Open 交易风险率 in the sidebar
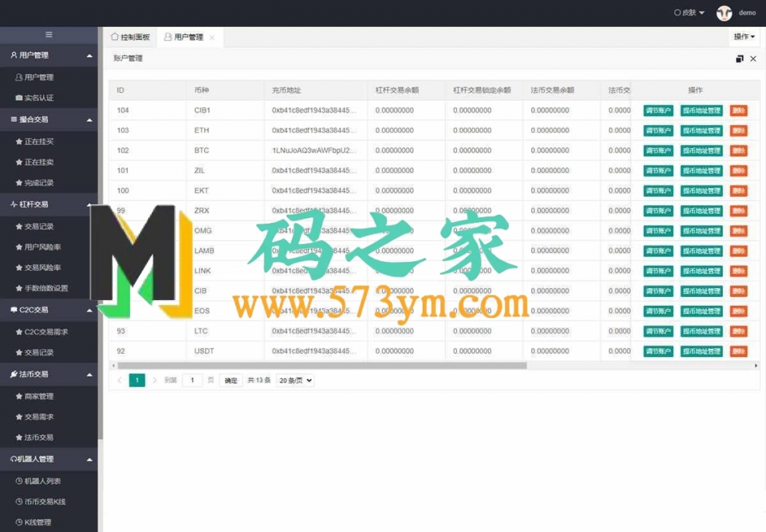Viewport: 766px width, 532px height. 38,268
